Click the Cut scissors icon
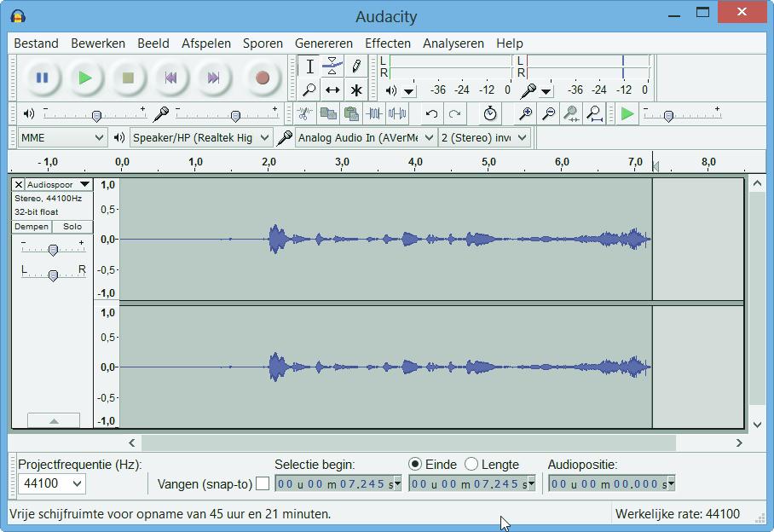 (x=304, y=114)
